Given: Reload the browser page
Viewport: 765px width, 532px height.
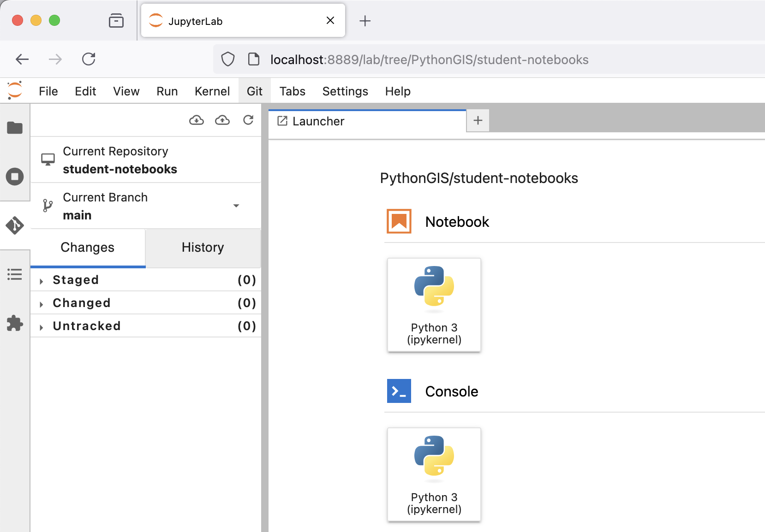Looking at the screenshot, I should pos(89,59).
